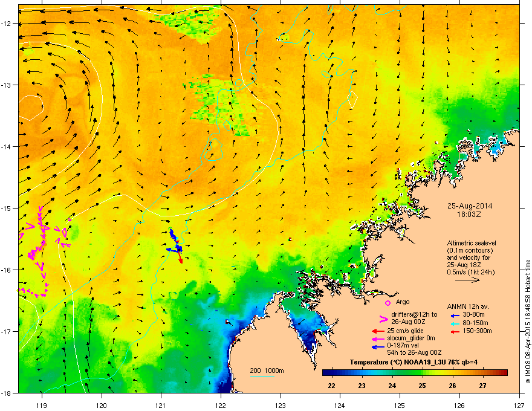Image resolution: width=532 pixels, height=411 pixels.
Task: Click latitude axis label -18
Action: coord(6,393)
